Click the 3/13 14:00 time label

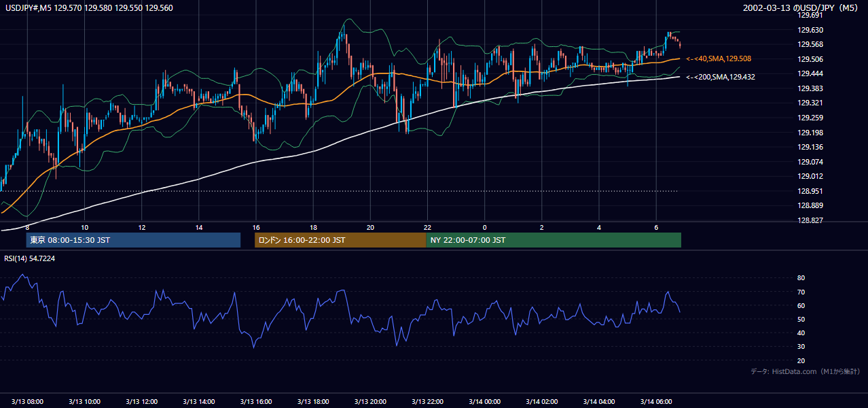(199, 402)
